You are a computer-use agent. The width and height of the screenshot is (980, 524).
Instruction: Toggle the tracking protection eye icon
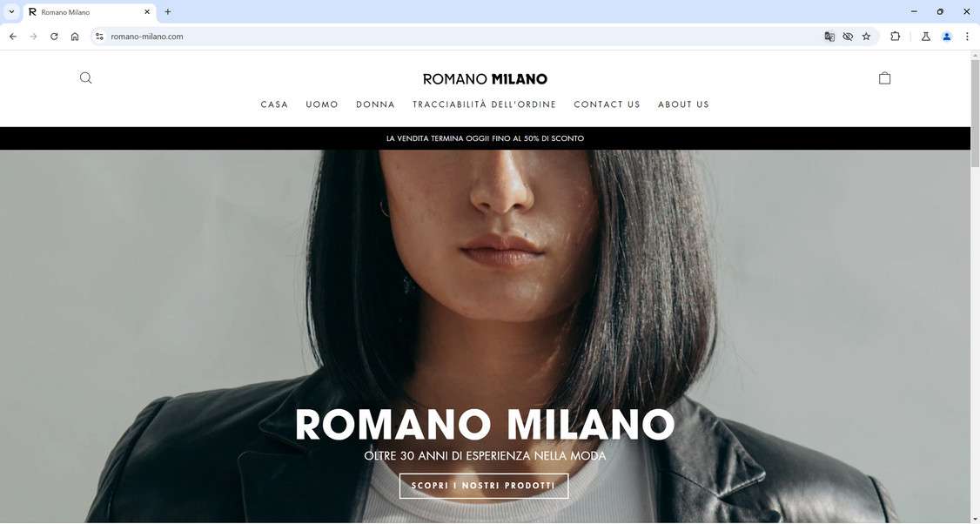click(848, 37)
